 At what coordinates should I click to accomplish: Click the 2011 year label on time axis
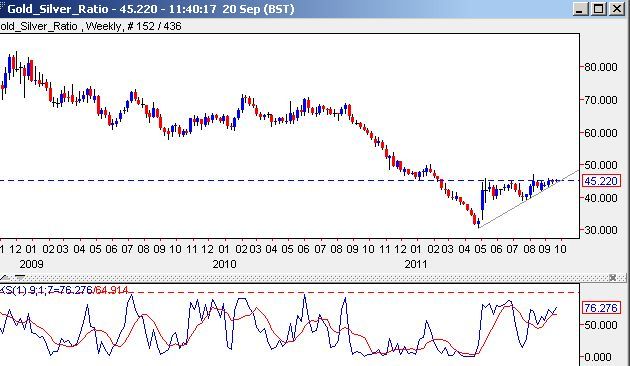416,264
